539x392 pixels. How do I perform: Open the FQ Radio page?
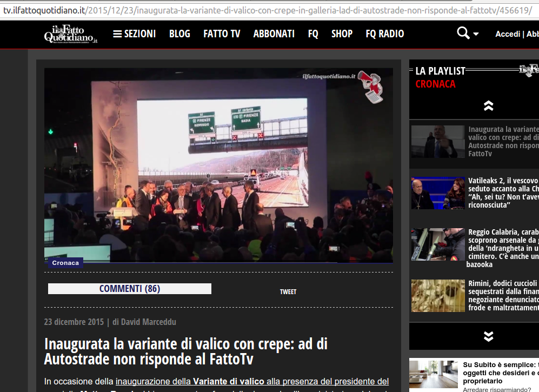[385, 34]
